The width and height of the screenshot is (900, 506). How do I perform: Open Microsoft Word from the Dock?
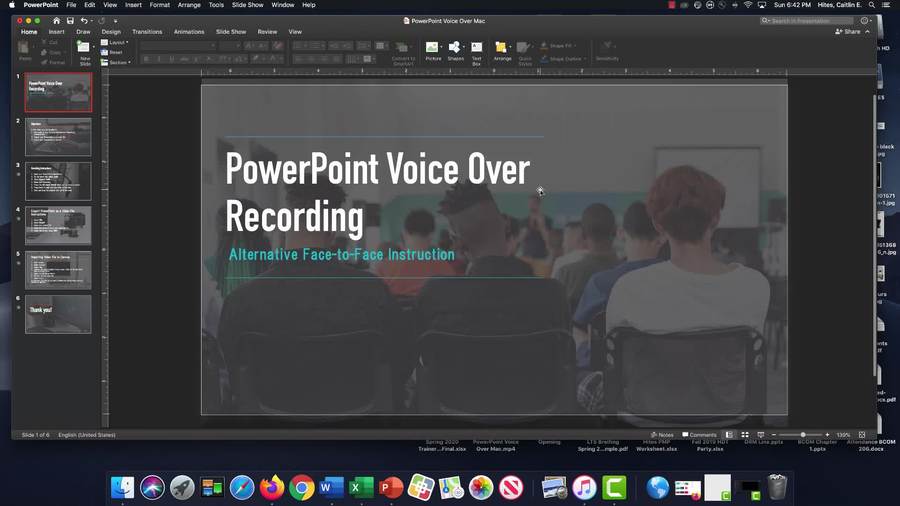click(331, 488)
